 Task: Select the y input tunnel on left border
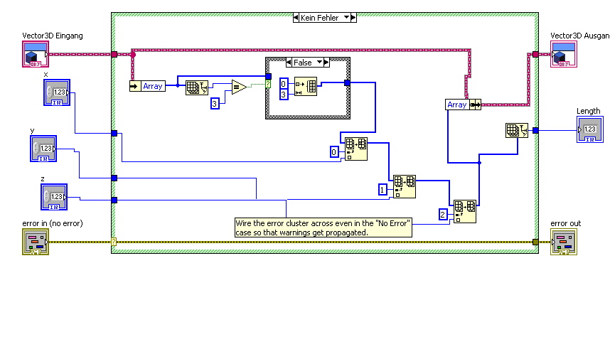pyautogui.click(x=114, y=178)
